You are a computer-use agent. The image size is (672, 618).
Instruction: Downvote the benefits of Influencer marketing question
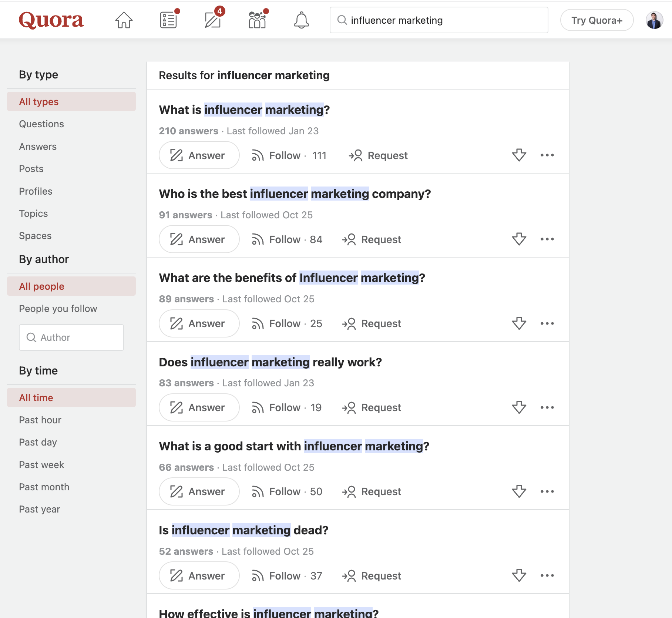tap(519, 323)
